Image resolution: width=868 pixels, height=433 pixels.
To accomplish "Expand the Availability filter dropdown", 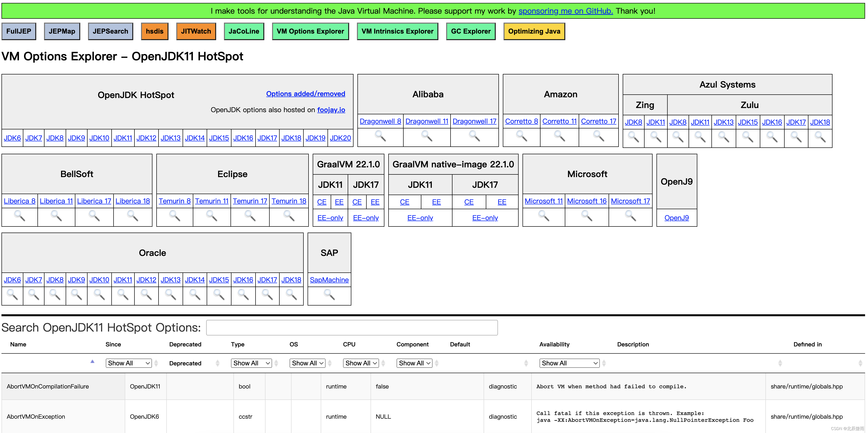I will (569, 363).
